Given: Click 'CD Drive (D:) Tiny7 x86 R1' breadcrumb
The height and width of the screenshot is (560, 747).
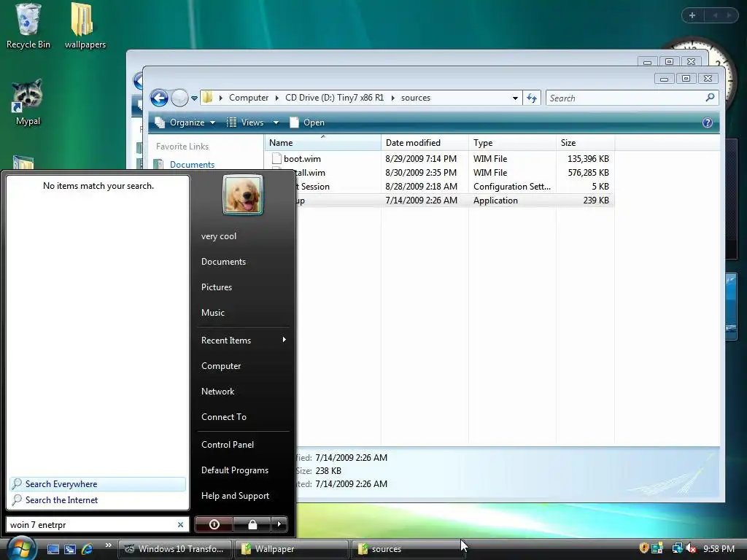Looking at the screenshot, I should coord(334,98).
